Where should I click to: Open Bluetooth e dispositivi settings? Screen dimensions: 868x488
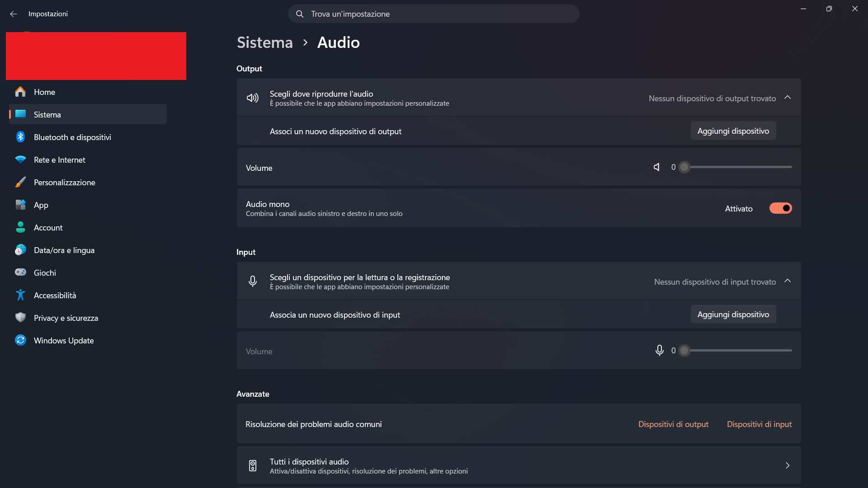click(x=88, y=137)
